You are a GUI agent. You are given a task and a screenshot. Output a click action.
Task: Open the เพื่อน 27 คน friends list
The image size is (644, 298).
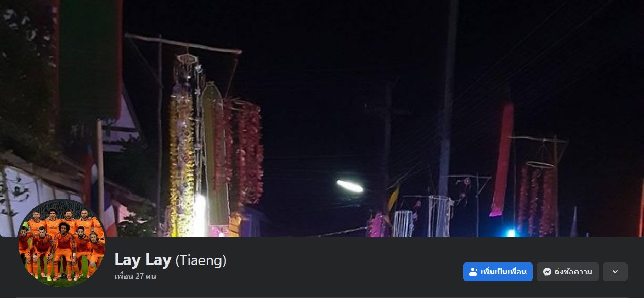click(135, 276)
